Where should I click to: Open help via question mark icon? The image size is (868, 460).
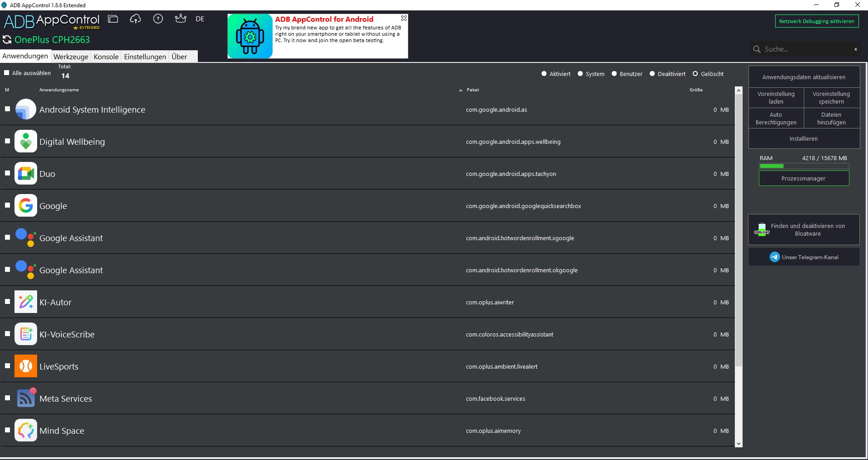point(158,19)
